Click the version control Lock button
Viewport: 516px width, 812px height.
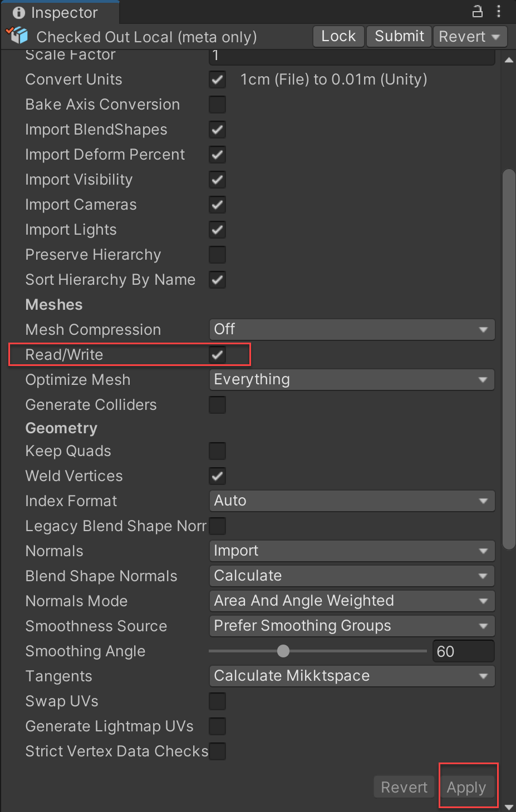point(338,37)
